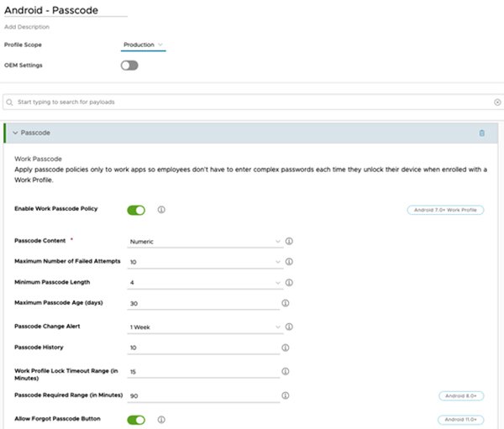Screen dimensions: 504x429
Task: Expand the Passcode Change Alert dropdown
Action: [x=204, y=327]
